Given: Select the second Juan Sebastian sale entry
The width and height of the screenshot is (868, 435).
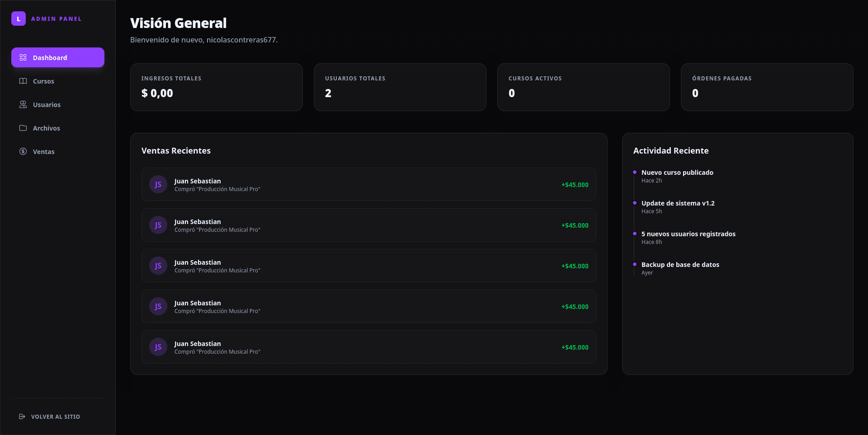Looking at the screenshot, I should (x=368, y=225).
